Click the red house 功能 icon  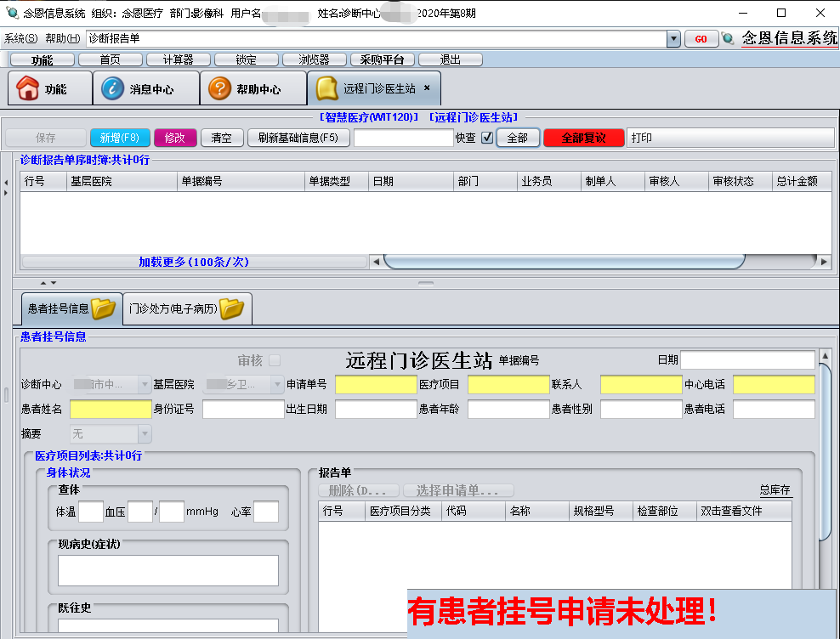coord(28,88)
